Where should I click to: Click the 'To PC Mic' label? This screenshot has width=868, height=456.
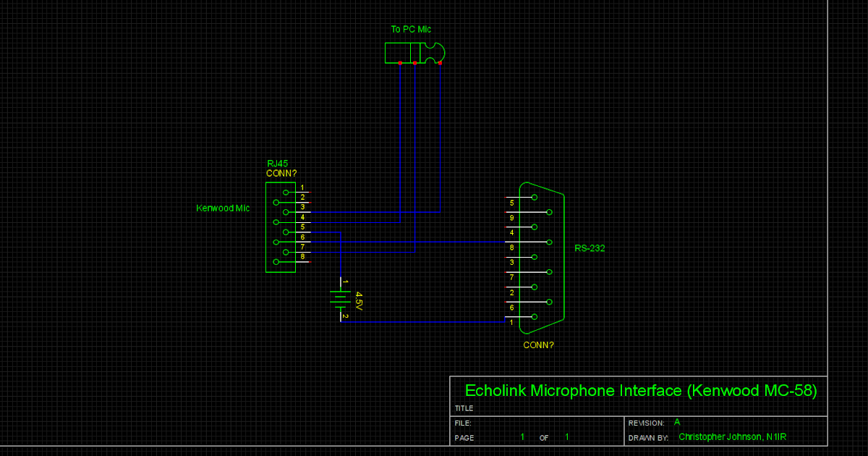(411, 30)
